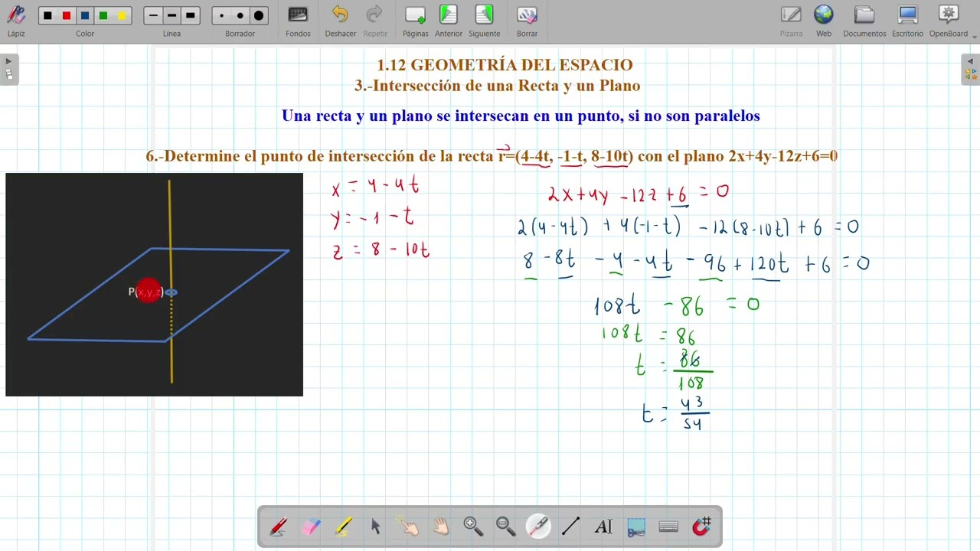Screen dimensions: 980x551
Task: Select the laser pointer tool
Action: tap(538, 527)
